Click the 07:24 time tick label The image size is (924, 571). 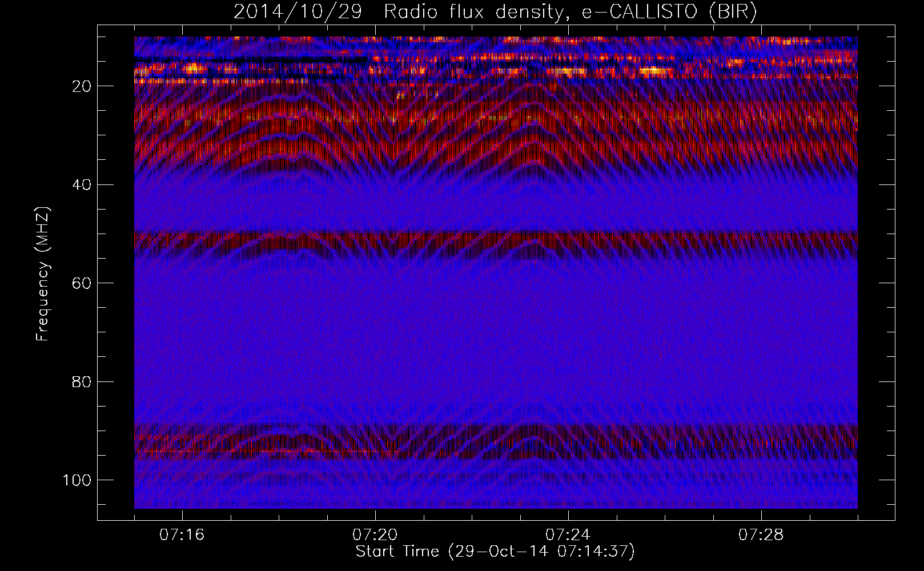[568, 535]
